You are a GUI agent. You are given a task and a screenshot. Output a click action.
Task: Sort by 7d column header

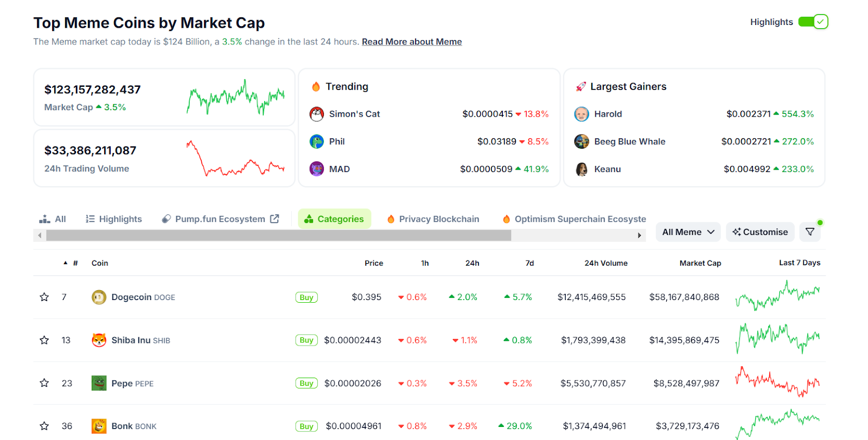(x=529, y=263)
